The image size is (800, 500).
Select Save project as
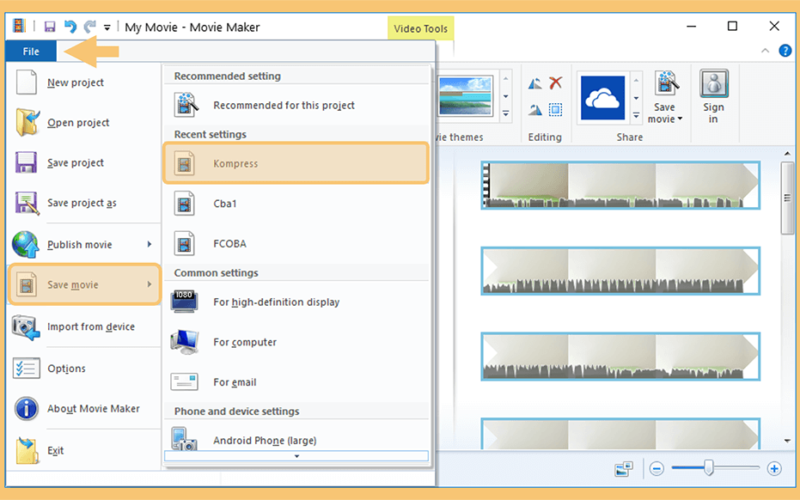[83, 203]
